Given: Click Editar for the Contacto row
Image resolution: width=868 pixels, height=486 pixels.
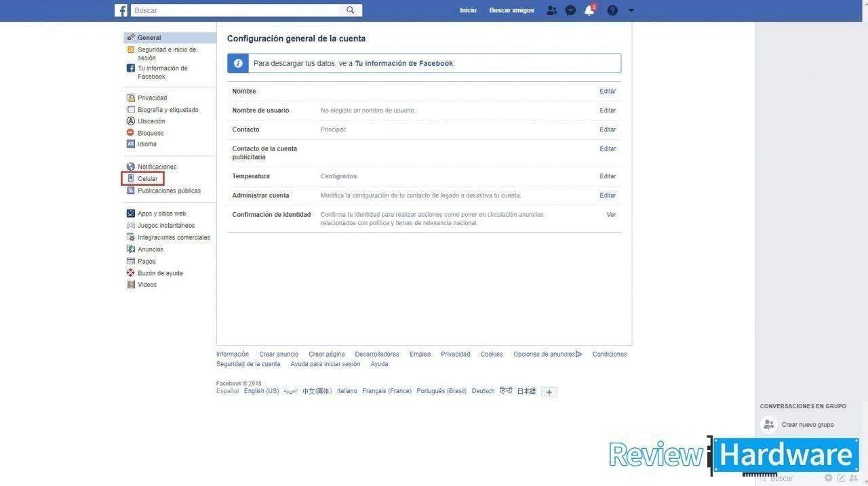Looking at the screenshot, I should (608, 129).
